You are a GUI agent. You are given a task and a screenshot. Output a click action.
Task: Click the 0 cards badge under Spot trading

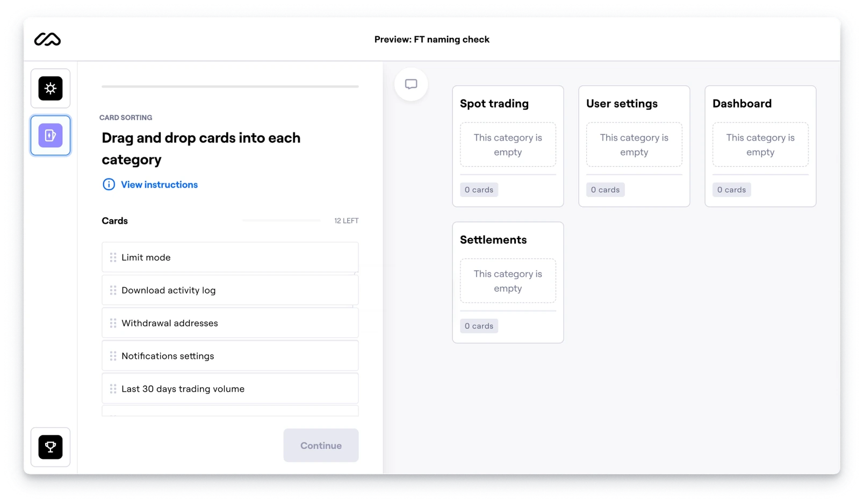pos(479,190)
